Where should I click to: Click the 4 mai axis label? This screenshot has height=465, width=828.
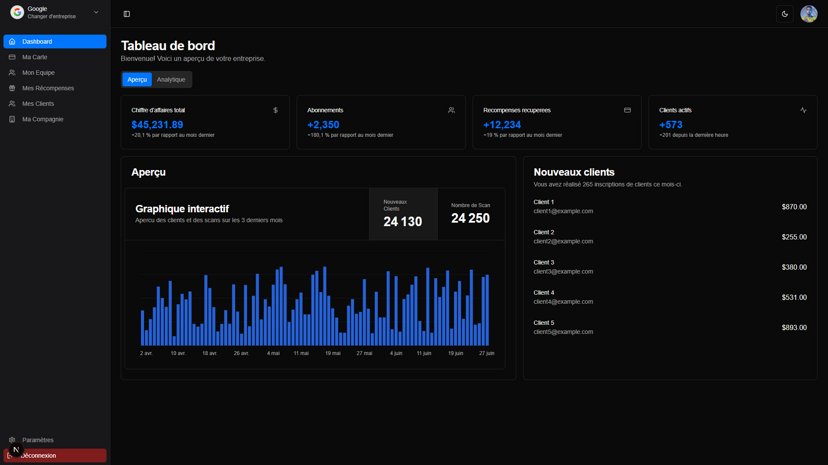click(x=273, y=353)
